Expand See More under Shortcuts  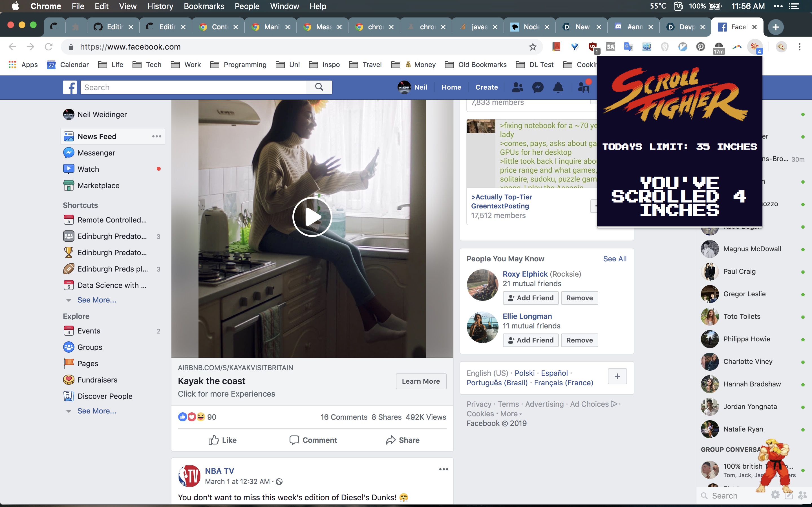[x=97, y=300]
